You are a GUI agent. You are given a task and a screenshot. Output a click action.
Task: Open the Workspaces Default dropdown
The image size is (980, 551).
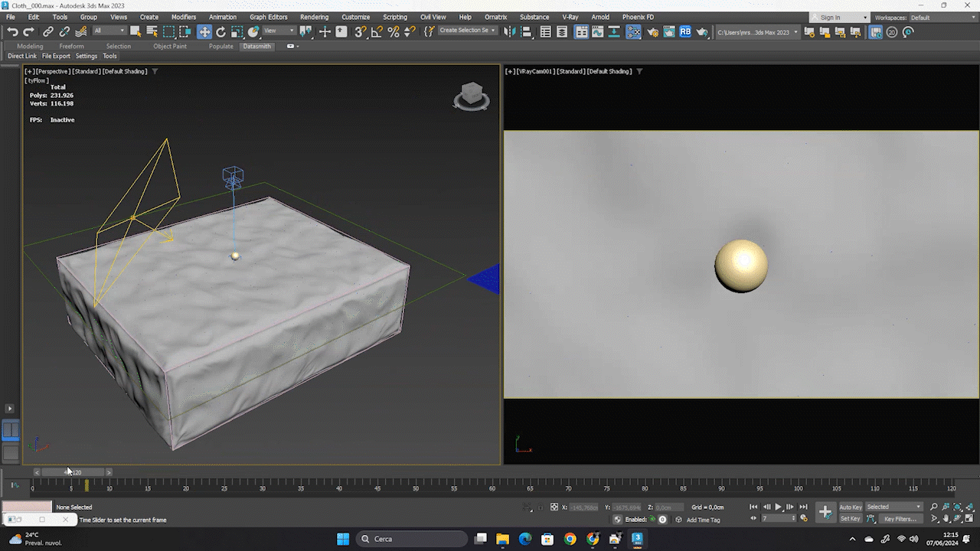click(942, 18)
